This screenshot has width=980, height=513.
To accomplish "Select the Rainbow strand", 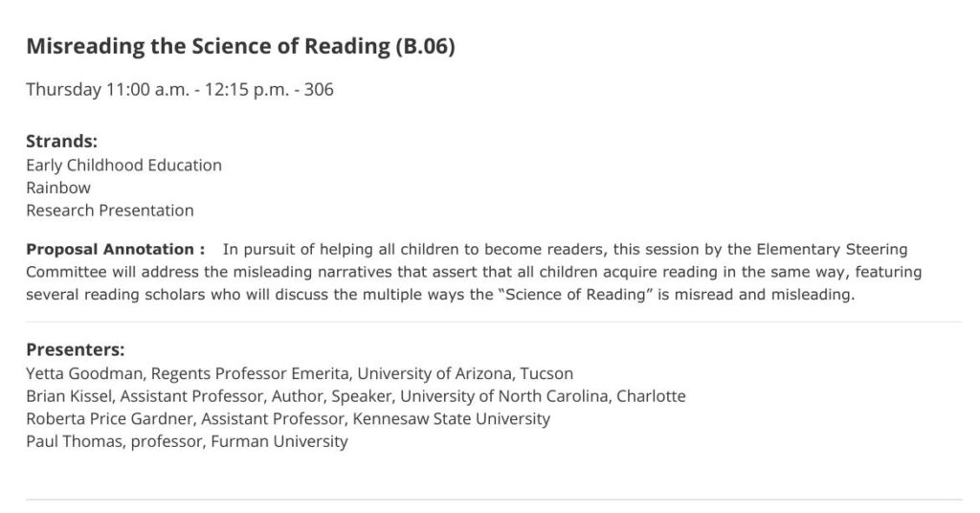I will tap(58, 188).
